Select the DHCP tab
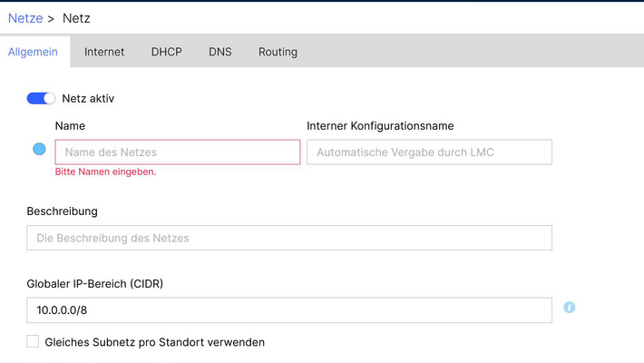Screen dimensions: 644x363 pyautogui.click(x=167, y=52)
